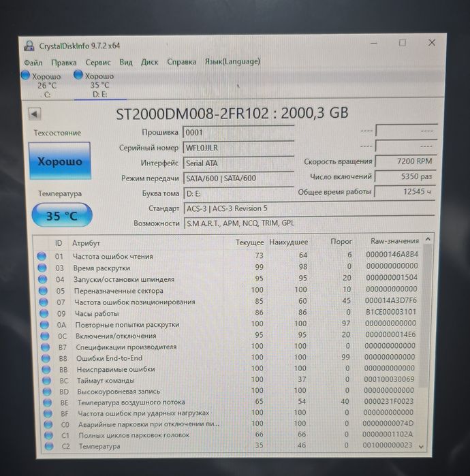
Task: Open the Диск menu
Action: (149, 62)
